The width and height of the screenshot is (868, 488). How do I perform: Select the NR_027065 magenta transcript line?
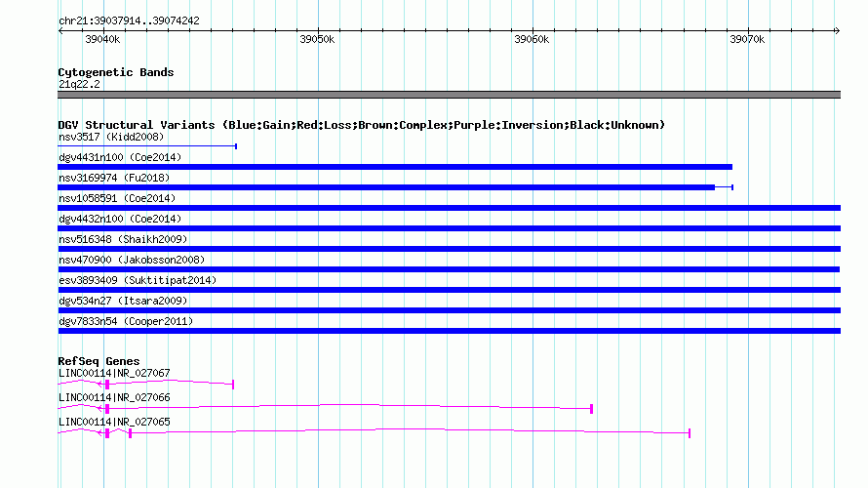point(375,432)
